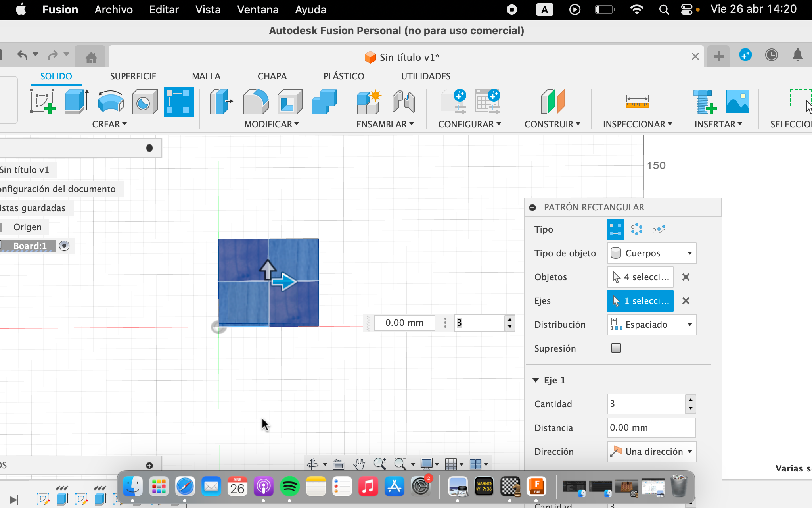
Task: Open Spotify from the Dock
Action: point(289,486)
